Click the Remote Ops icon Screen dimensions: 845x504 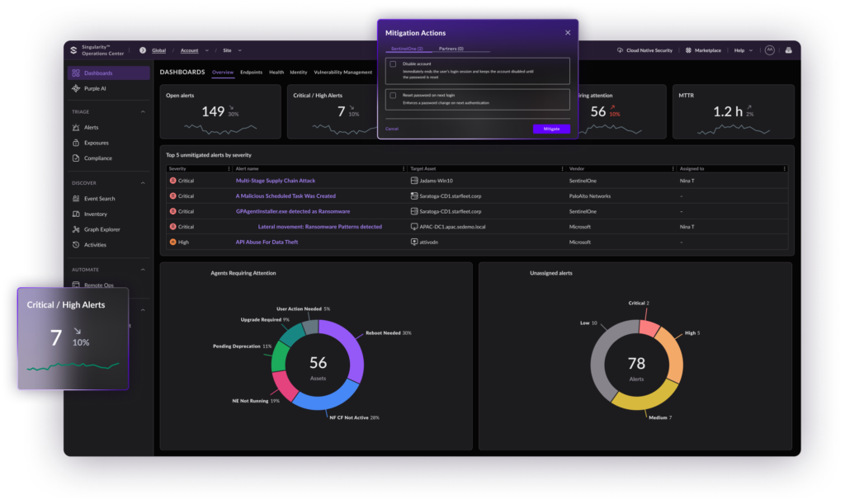(76, 285)
